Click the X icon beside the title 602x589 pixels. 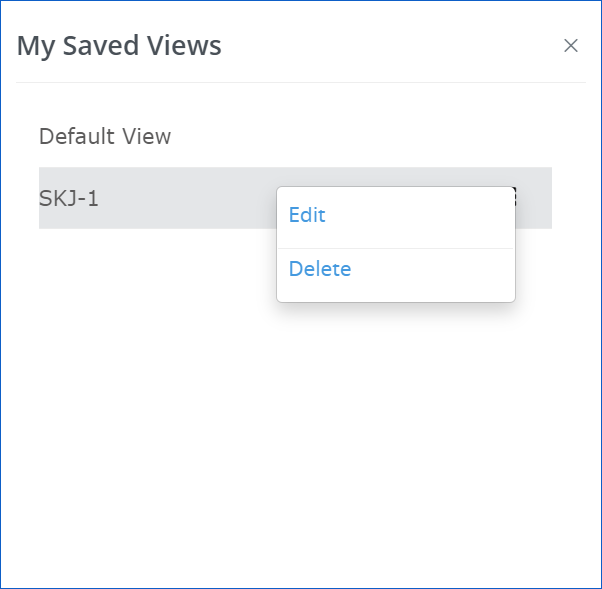[x=571, y=46]
